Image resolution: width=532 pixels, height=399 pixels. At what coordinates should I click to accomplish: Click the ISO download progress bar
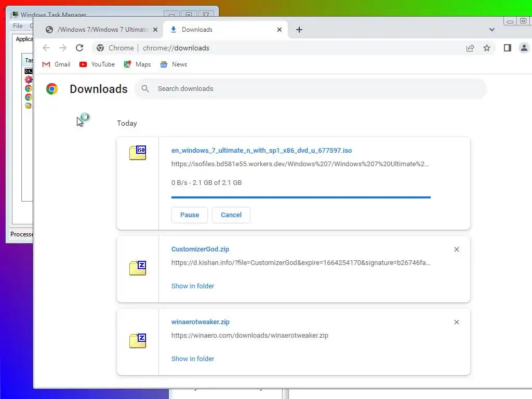point(301,197)
